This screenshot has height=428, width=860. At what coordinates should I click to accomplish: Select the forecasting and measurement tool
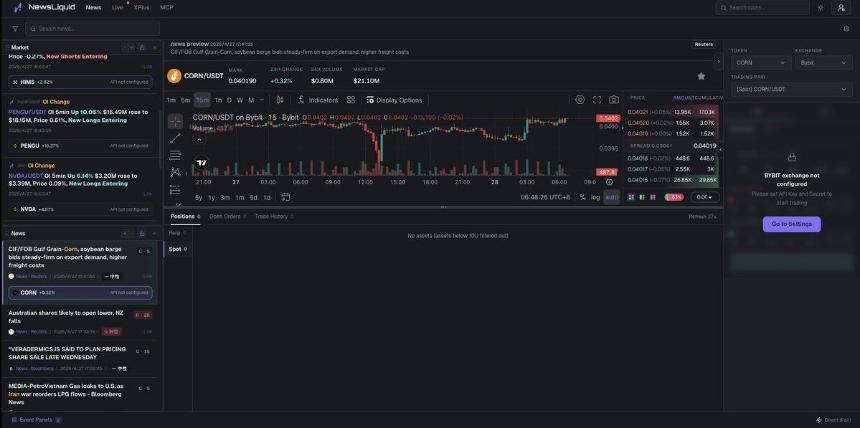pyautogui.click(x=175, y=190)
